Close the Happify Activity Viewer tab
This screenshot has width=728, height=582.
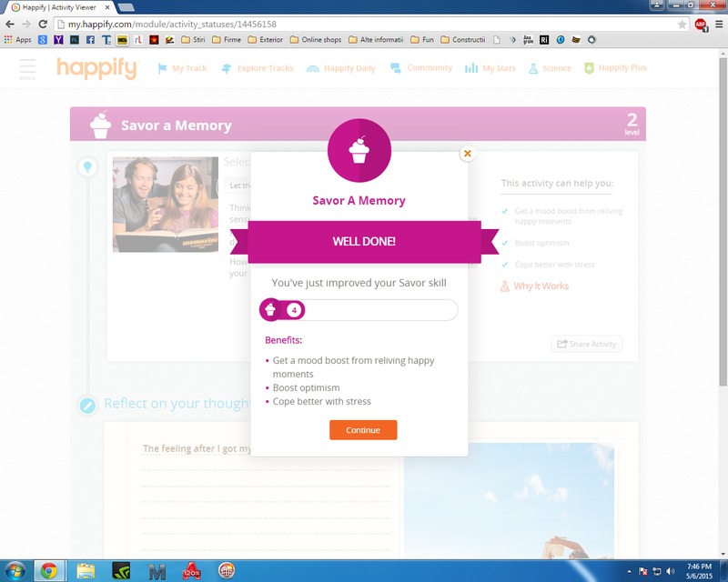[107, 7]
